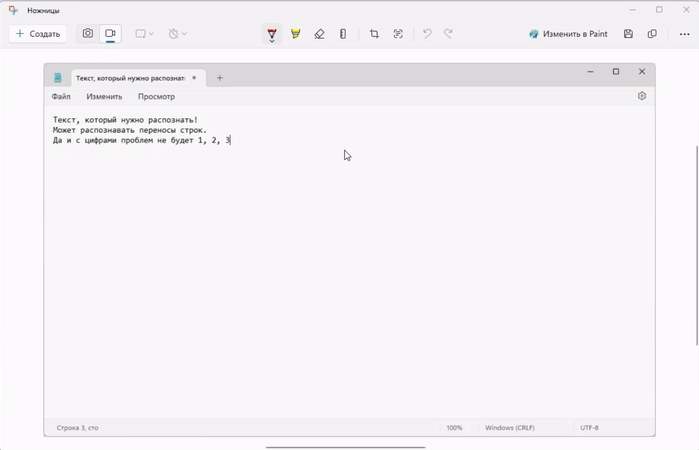Activate the eraser tool
This screenshot has width=699, height=450.
tap(319, 34)
